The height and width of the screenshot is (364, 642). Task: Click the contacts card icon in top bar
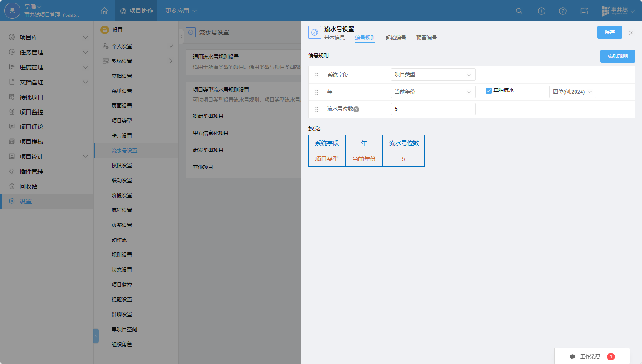click(x=584, y=11)
